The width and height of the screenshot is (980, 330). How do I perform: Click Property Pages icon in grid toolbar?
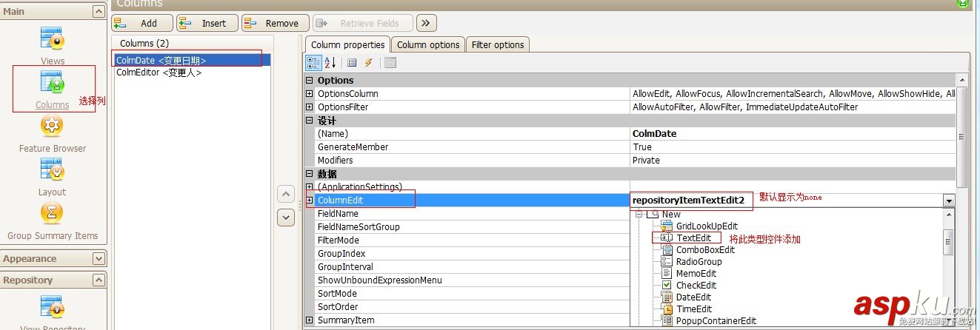click(x=390, y=63)
